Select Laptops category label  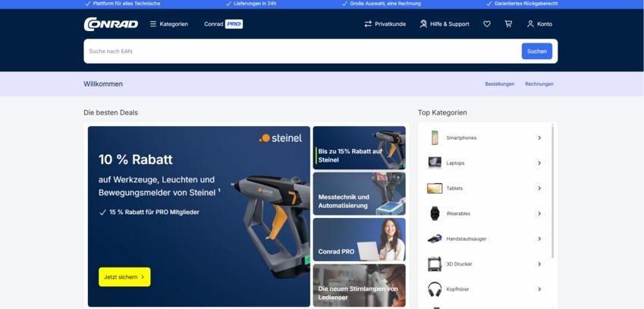point(455,163)
